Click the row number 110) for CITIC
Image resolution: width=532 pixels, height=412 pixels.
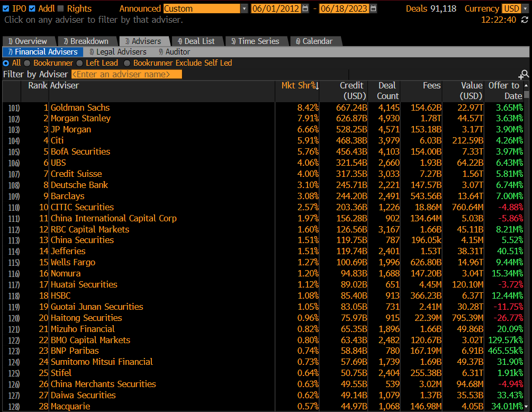click(x=14, y=208)
